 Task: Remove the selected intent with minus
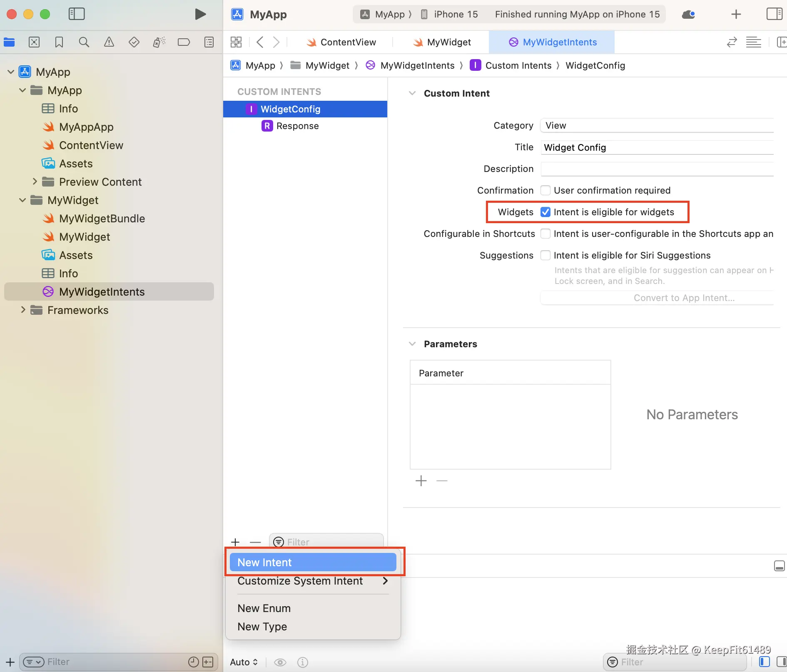(x=255, y=542)
